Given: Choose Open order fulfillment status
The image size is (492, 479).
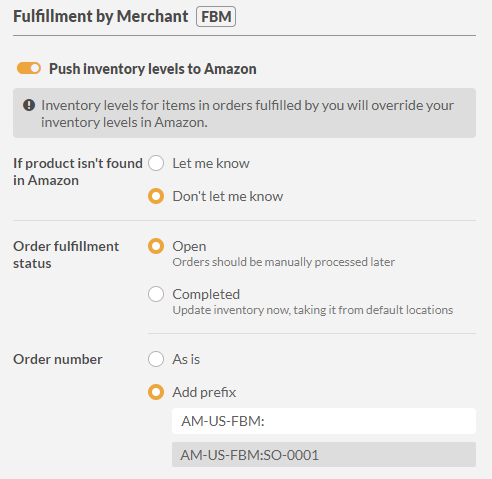Looking at the screenshot, I should 156,246.
